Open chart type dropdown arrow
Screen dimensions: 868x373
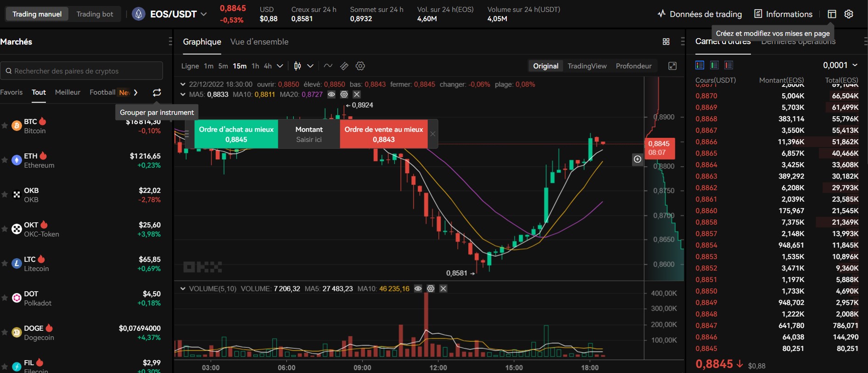click(310, 66)
